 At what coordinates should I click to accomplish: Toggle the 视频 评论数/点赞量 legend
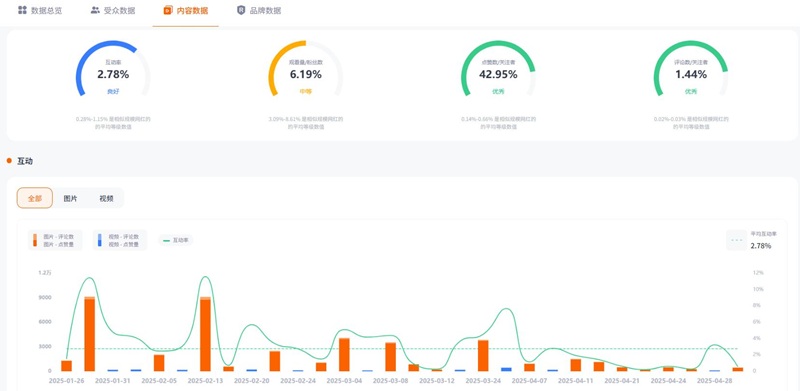click(119, 240)
